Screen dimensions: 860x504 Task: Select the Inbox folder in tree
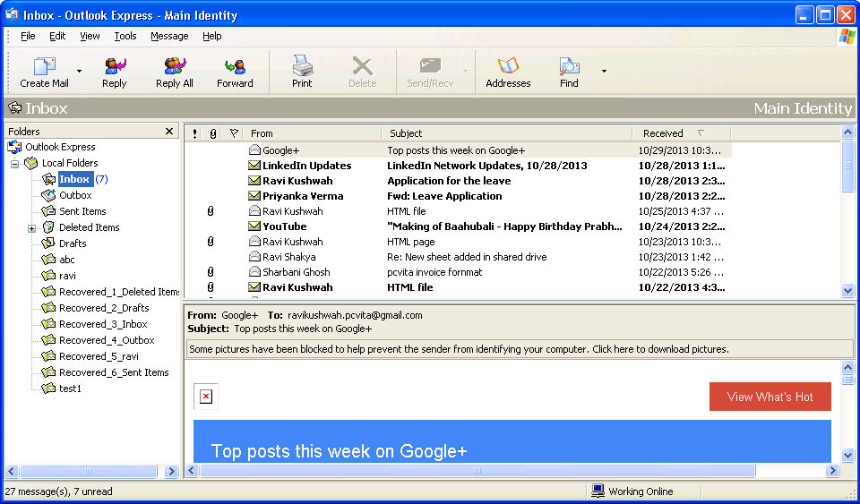pos(75,179)
